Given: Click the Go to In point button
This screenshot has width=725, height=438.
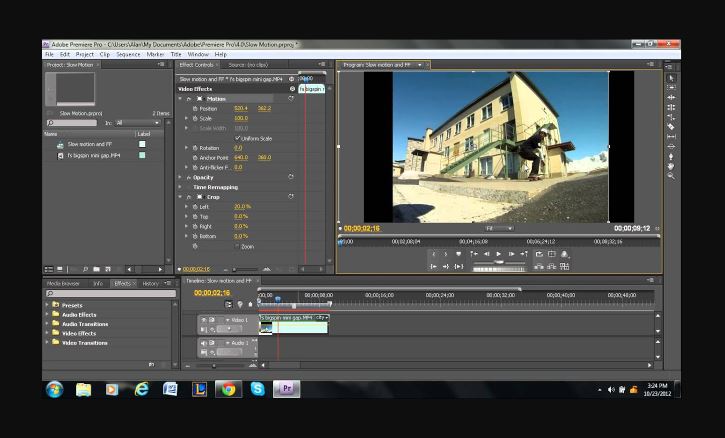Looking at the screenshot, I should pyautogui.click(x=433, y=266).
